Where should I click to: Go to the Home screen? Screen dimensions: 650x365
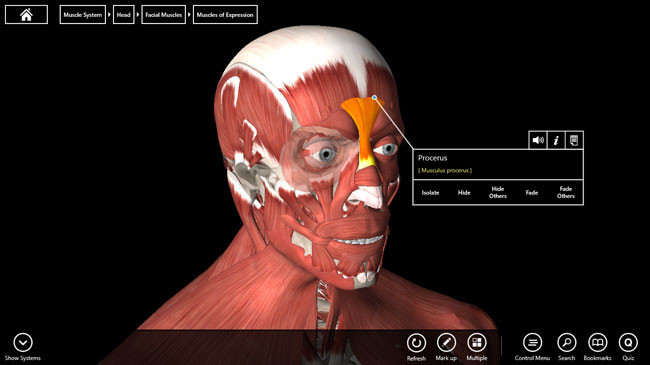tap(26, 15)
